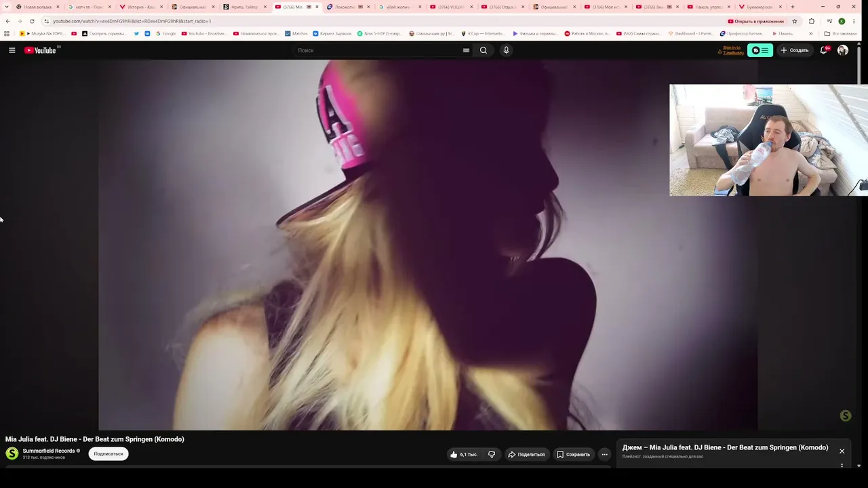
Task: Click the video player to pause
Action: [428, 244]
